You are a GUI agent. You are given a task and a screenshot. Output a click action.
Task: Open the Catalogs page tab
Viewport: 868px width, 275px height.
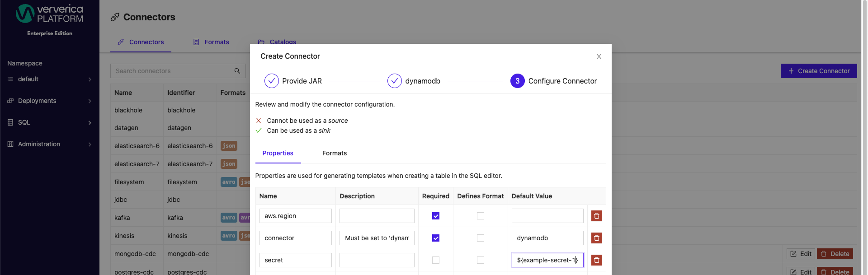(x=277, y=41)
